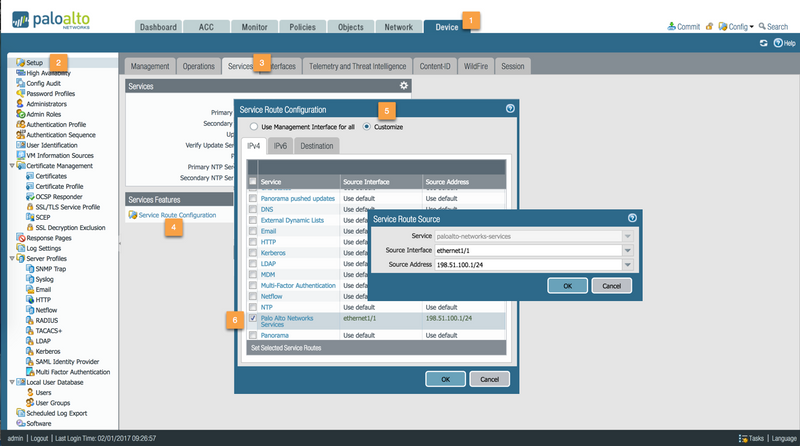Open the Service dropdown arrow
The height and width of the screenshot is (446, 800).
pos(628,236)
